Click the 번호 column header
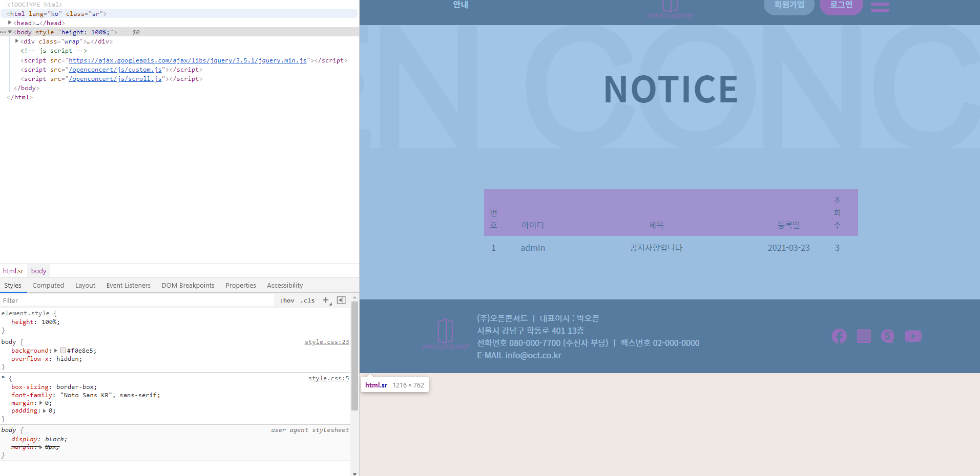 [493, 219]
